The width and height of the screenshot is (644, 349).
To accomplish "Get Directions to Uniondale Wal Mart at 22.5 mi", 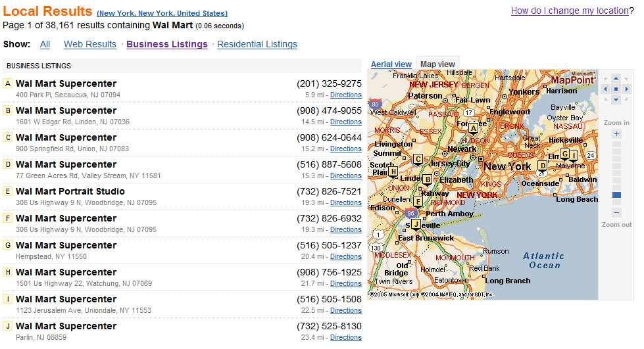I will pyautogui.click(x=346, y=310).
